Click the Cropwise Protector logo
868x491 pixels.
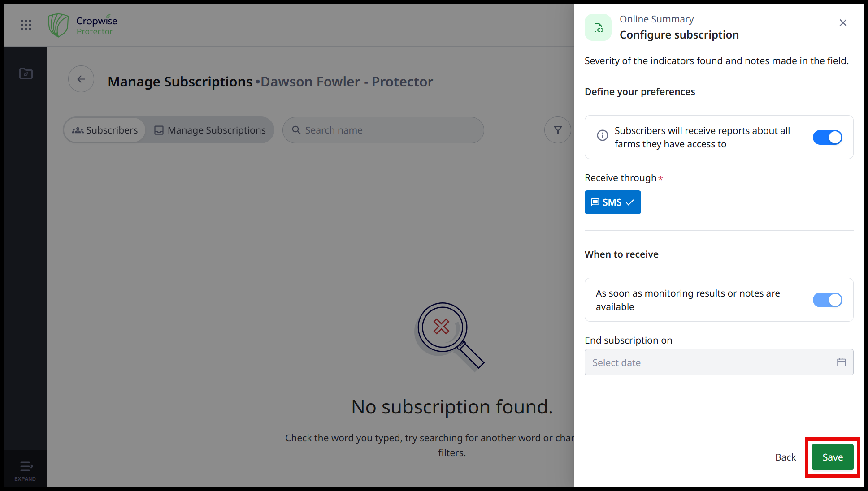click(x=83, y=25)
